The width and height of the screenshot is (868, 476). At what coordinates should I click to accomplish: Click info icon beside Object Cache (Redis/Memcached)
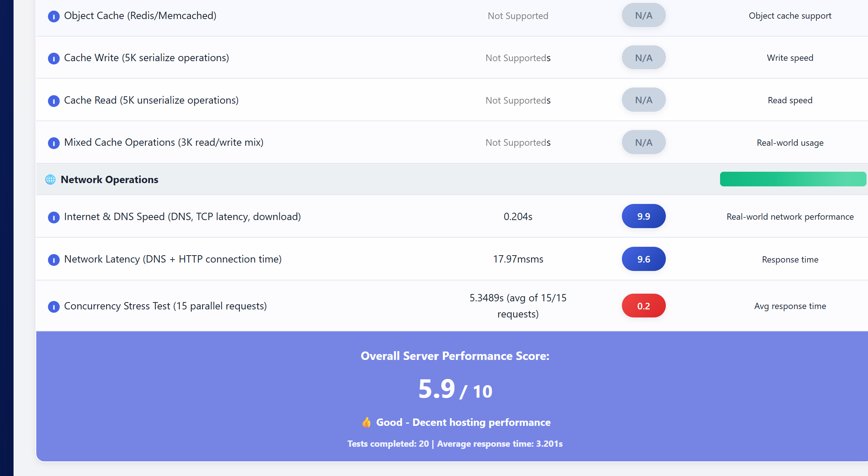click(x=54, y=16)
